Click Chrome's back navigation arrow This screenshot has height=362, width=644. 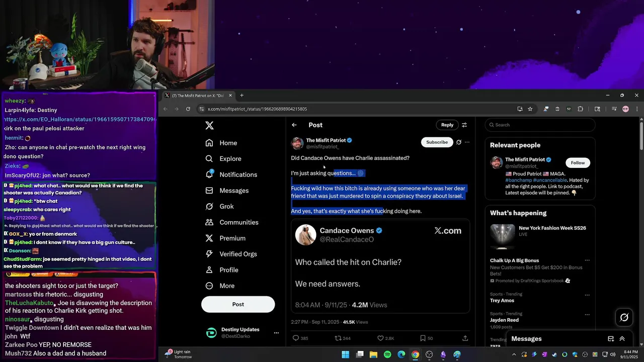click(x=166, y=109)
